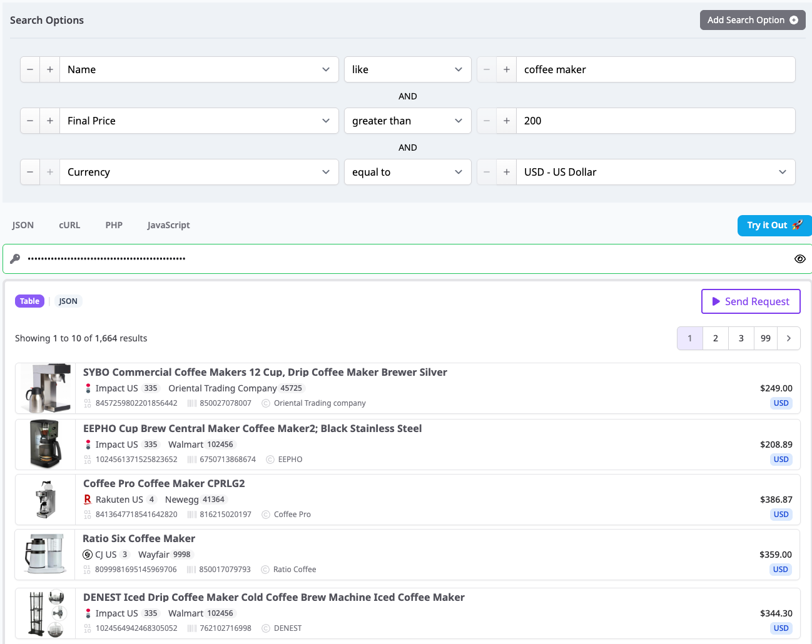
Task: Click the Send Request button
Action: pos(751,301)
